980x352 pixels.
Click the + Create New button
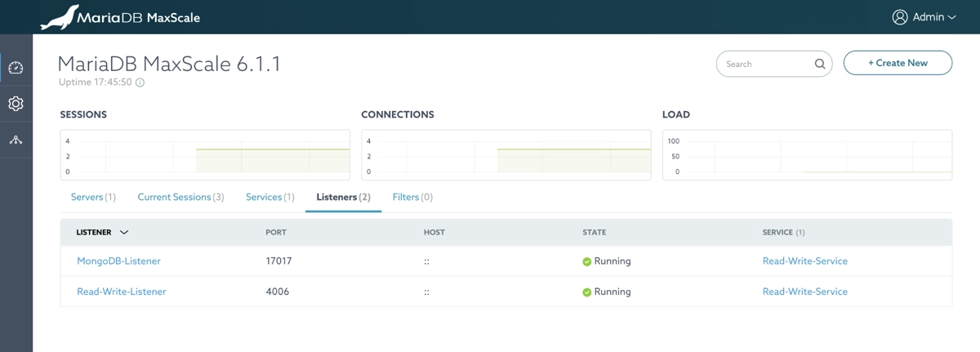(x=898, y=63)
